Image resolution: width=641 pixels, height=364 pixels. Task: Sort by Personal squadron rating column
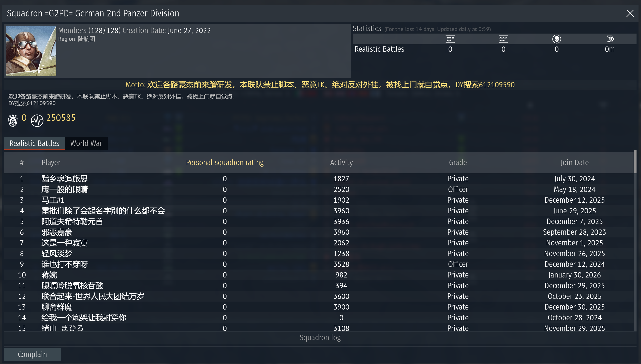pyautogui.click(x=225, y=163)
